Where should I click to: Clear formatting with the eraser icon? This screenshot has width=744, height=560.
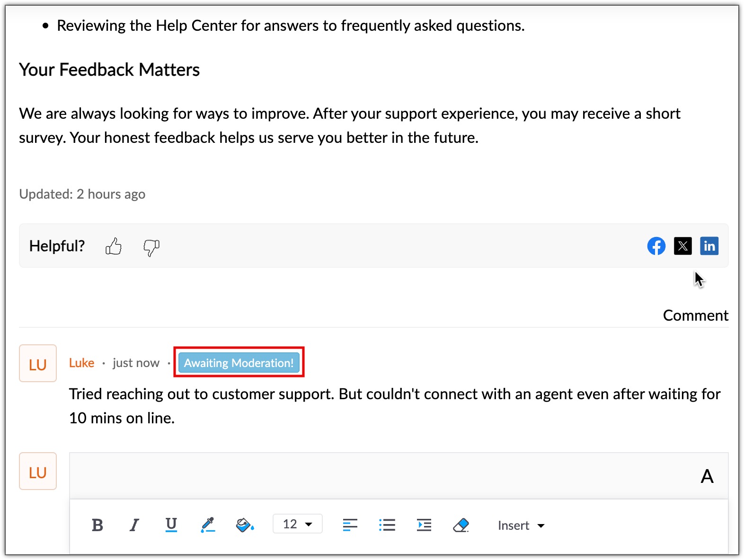click(x=461, y=525)
